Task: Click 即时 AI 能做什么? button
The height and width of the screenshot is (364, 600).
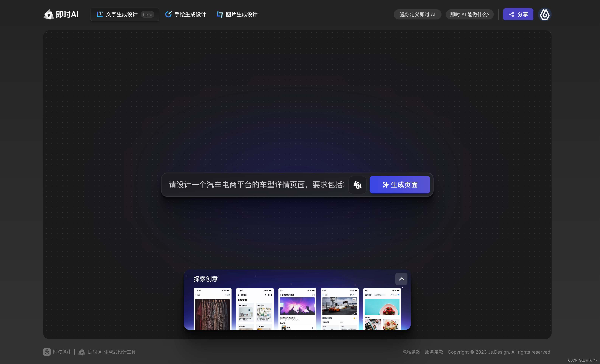Action: click(469, 14)
